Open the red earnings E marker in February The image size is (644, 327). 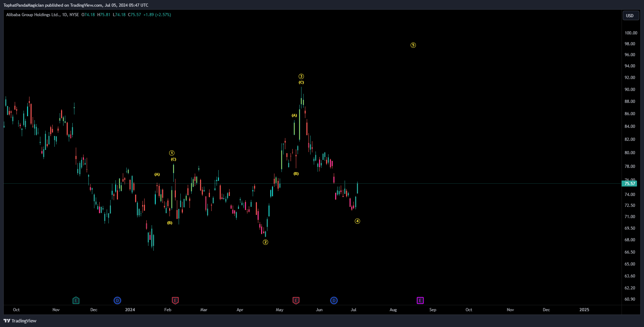click(175, 300)
